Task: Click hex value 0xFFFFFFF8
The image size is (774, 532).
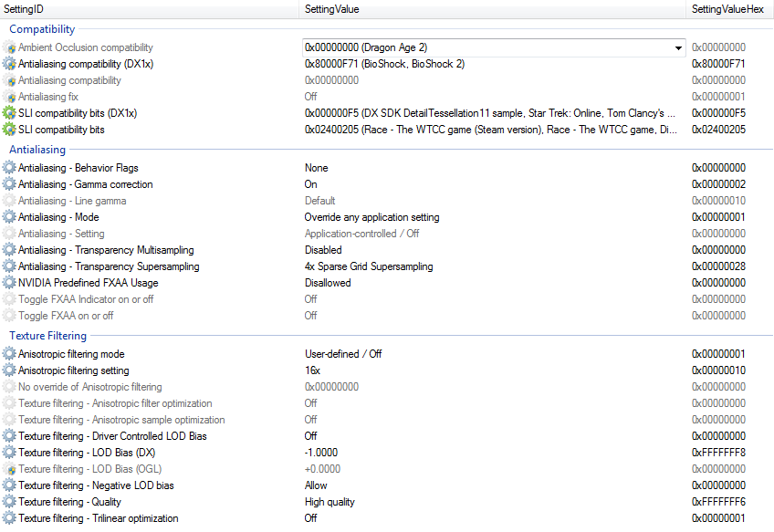Action: pyautogui.click(x=718, y=453)
